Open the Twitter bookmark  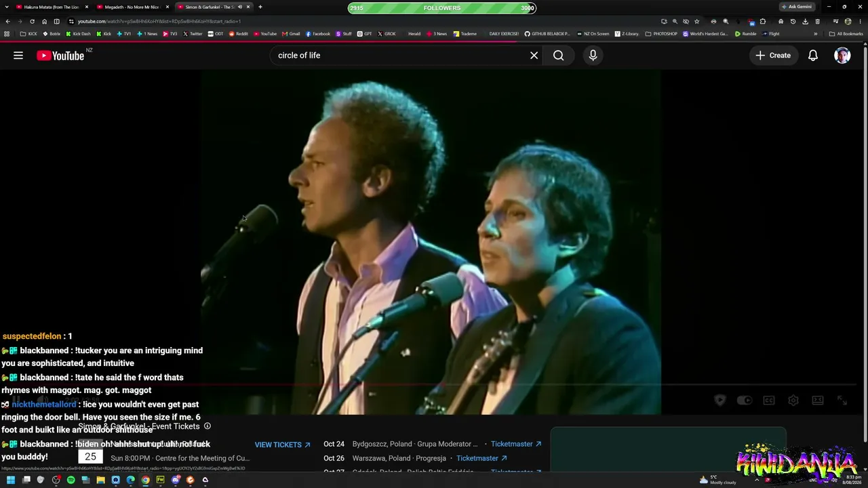tap(193, 33)
